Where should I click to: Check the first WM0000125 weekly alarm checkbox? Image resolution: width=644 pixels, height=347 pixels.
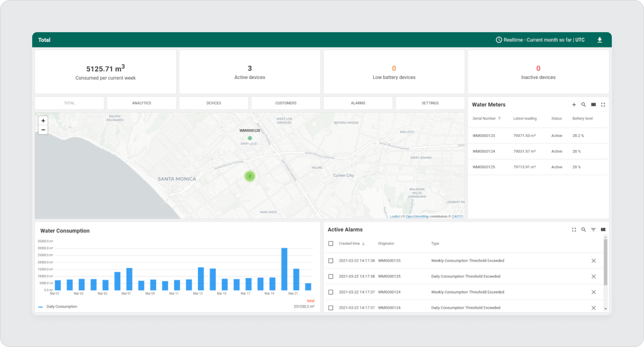pos(331,261)
